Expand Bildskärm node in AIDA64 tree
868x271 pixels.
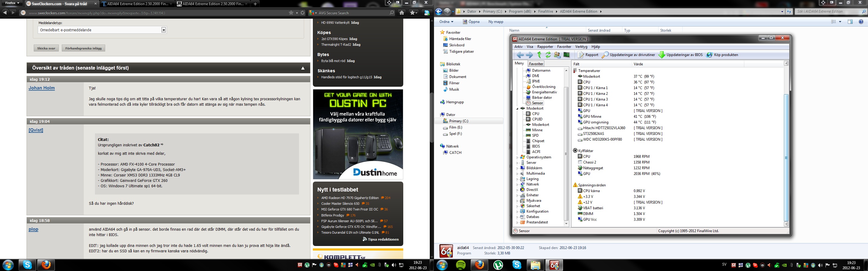[x=517, y=168]
